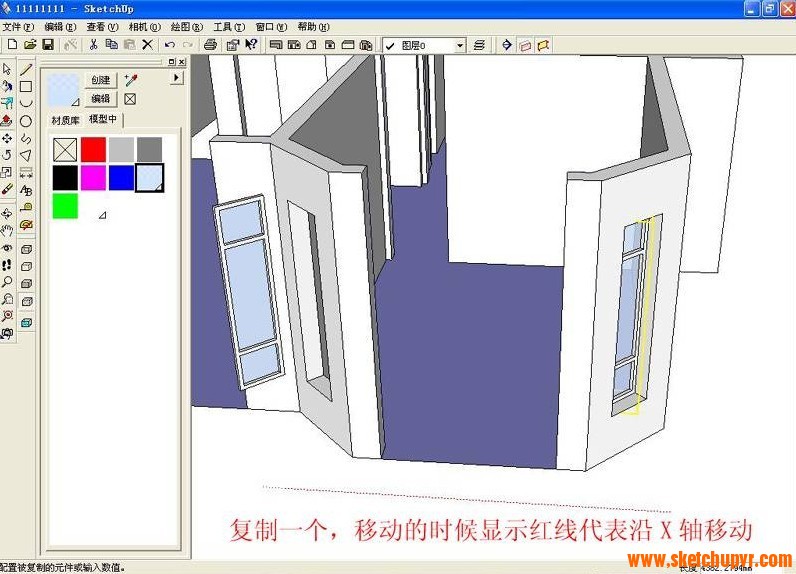The height and width of the screenshot is (574, 796).
Task: Switch to the 材质库 tab
Action: click(67, 120)
